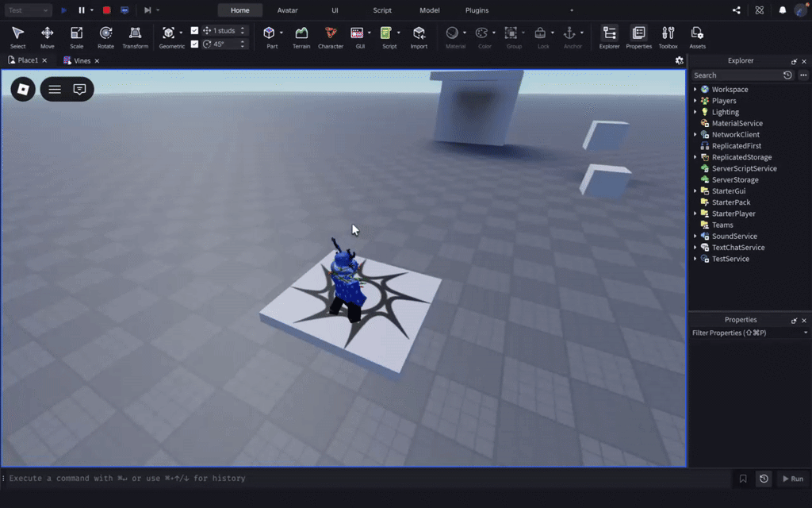
Task: Click the command bar input field
Action: tap(368, 479)
